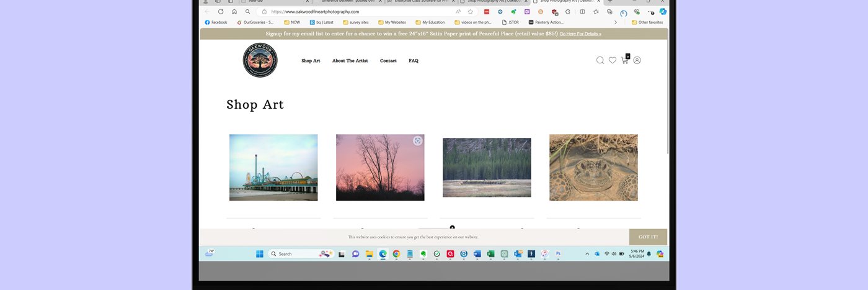Open JSTOR bookmark
The width and height of the screenshot is (868, 290).
tap(510, 22)
